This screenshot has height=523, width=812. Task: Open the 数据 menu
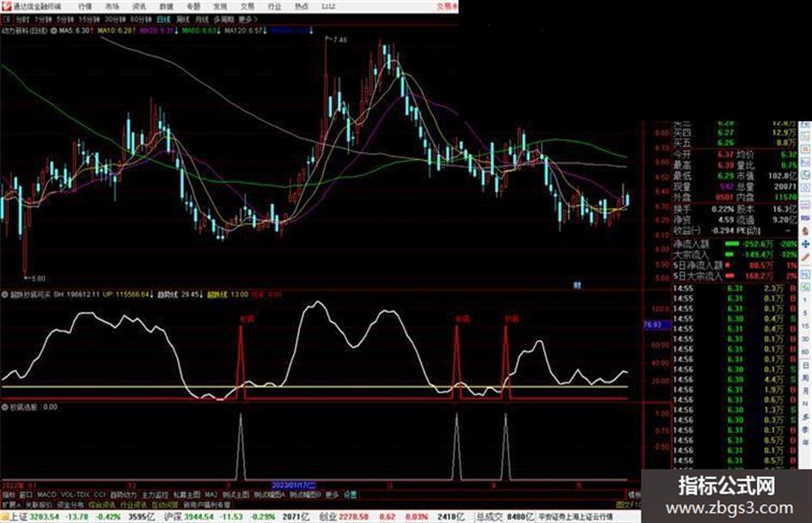[x=166, y=6]
